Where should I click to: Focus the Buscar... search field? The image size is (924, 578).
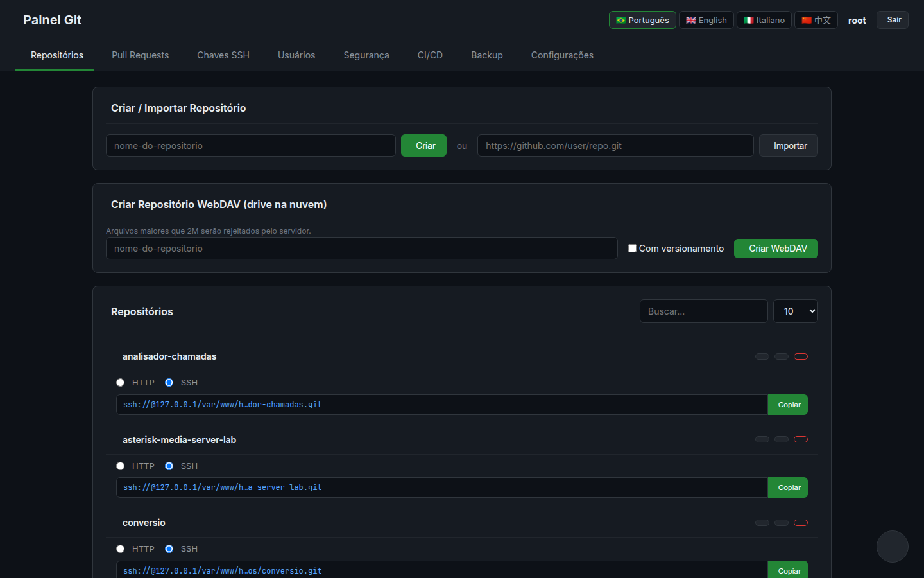(704, 311)
